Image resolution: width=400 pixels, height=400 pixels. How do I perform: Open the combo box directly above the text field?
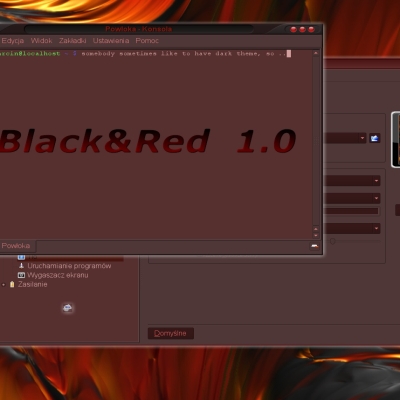click(352, 198)
